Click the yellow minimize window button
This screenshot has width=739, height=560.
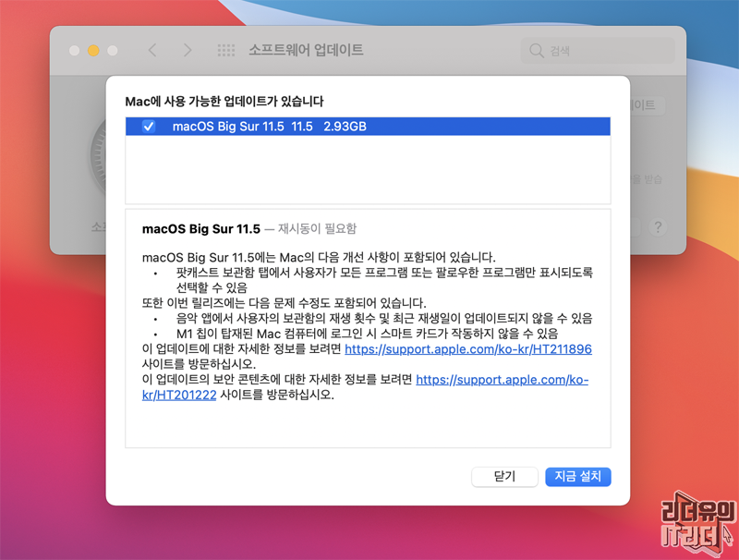(x=93, y=51)
